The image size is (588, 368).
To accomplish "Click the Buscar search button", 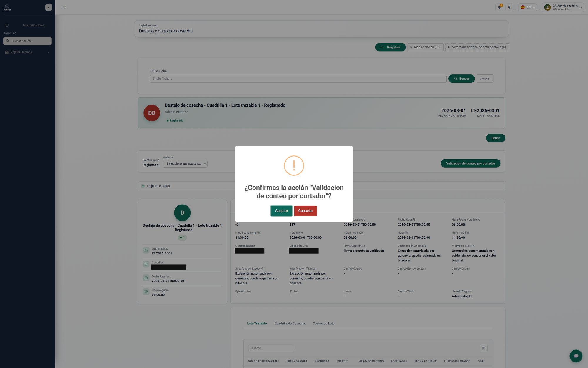I will click(x=461, y=79).
